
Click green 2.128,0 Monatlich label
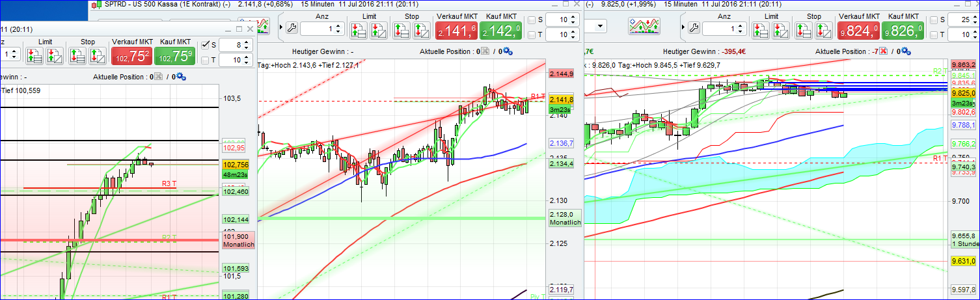coord(565,219)
